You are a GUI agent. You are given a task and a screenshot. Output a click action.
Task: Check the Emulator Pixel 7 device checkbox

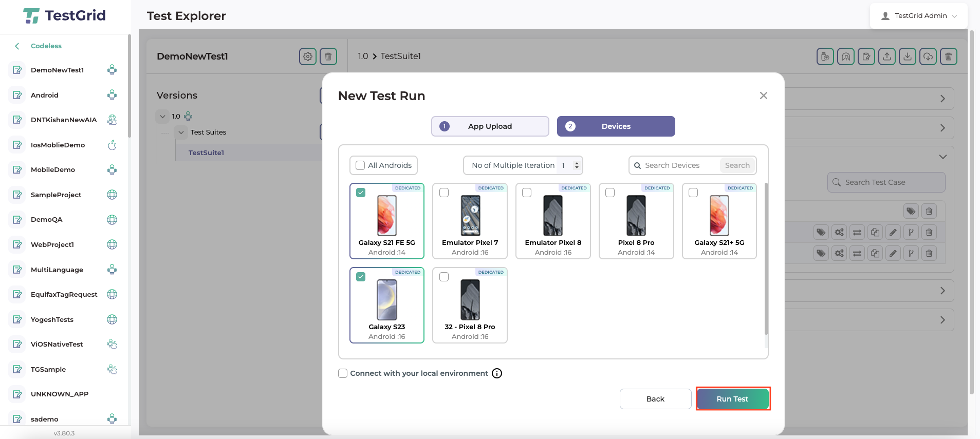444,193
